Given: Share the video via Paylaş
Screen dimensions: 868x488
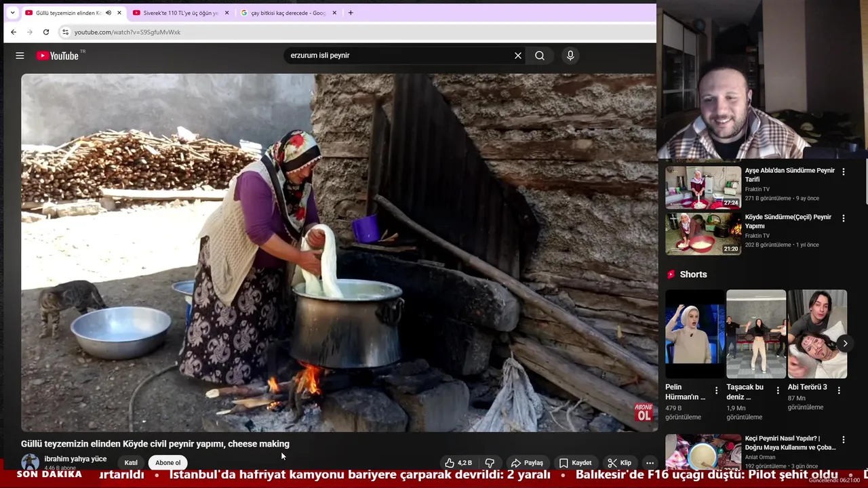Looking at the screenshot, I should (x=527, y=463).
